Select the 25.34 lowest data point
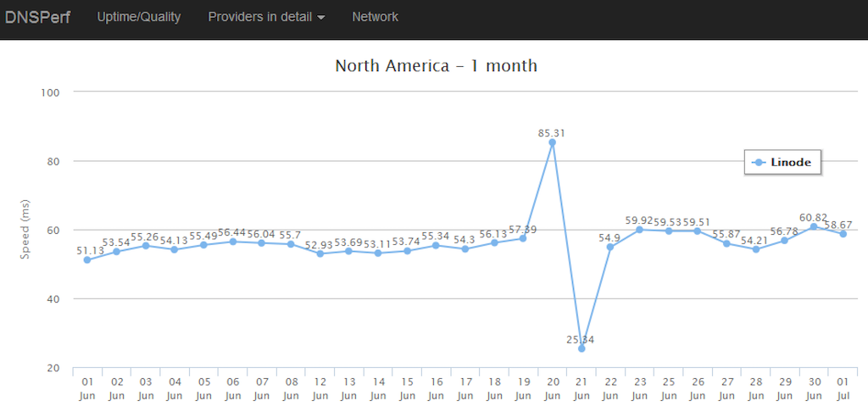 tap(581, 348)
